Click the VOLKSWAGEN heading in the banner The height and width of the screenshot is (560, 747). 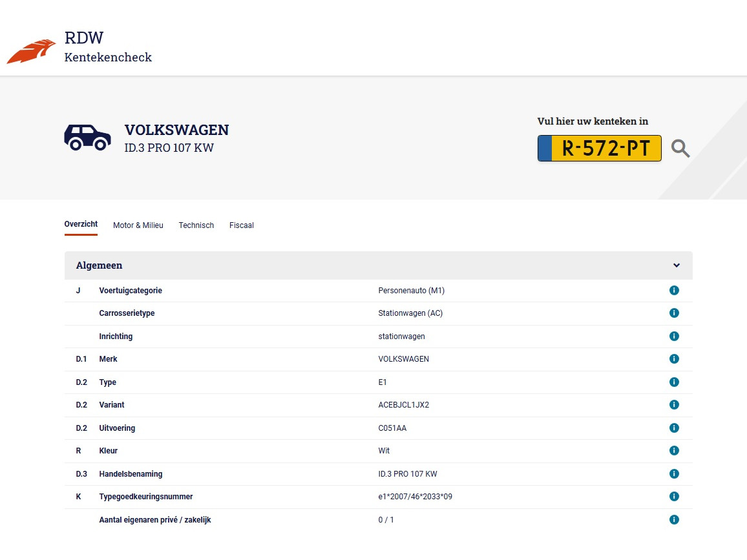pos(177,130)
